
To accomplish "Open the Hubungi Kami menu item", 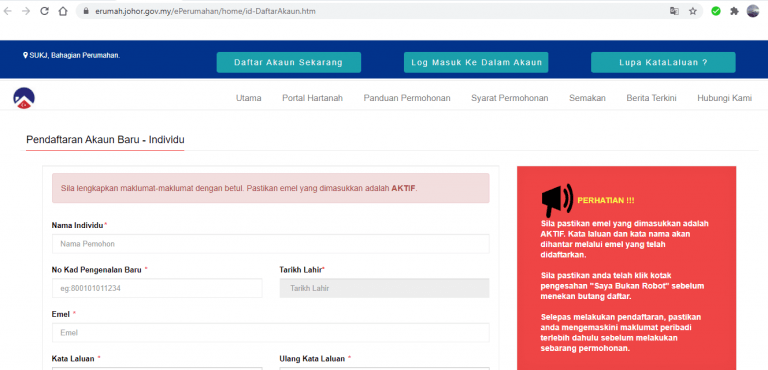I will (x=724, y=98).
